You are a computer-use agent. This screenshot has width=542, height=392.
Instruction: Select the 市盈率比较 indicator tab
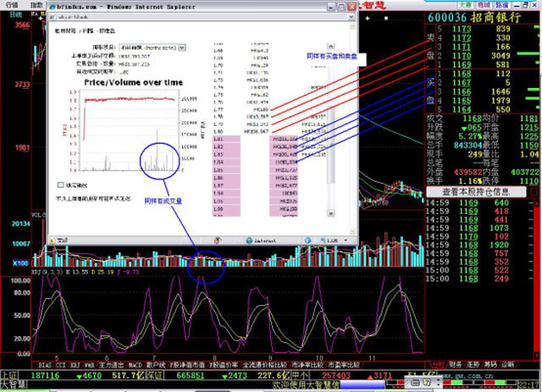point(344,365)
